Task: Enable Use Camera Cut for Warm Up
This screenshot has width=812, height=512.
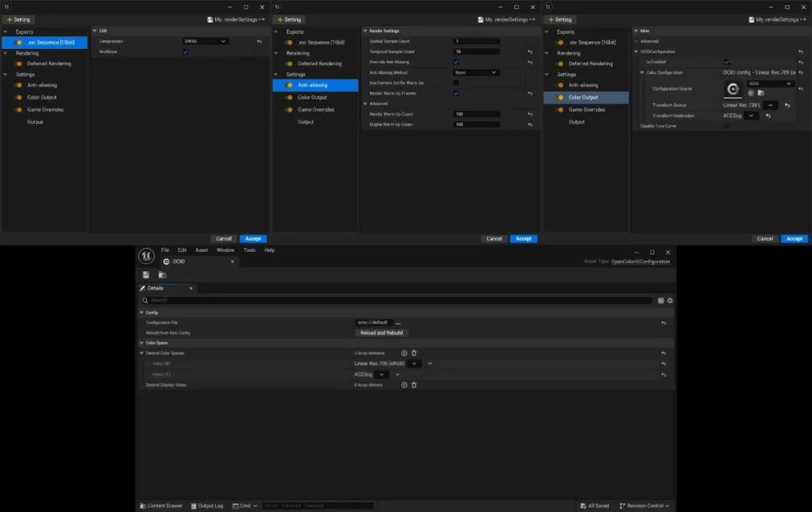Action: click(x=456, y=83)
